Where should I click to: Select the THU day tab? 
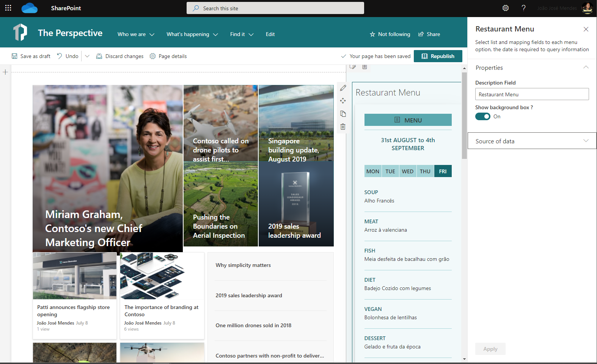[425, 171]
